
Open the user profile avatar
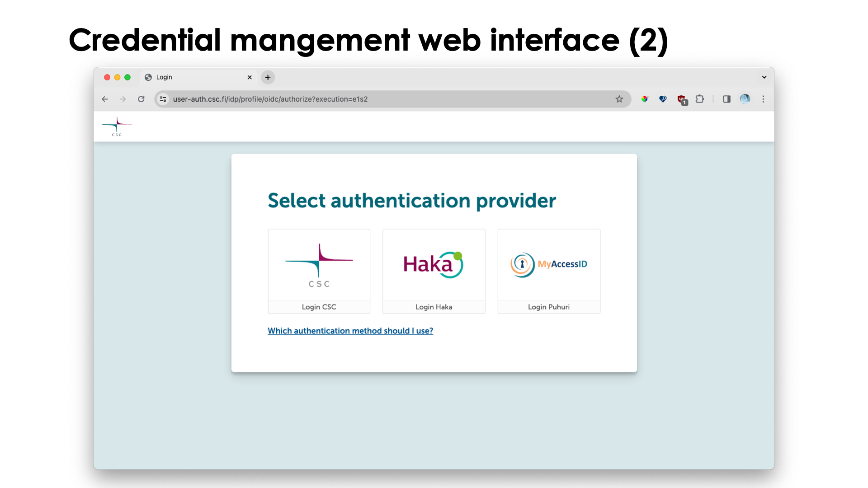[x=745, y=99]
